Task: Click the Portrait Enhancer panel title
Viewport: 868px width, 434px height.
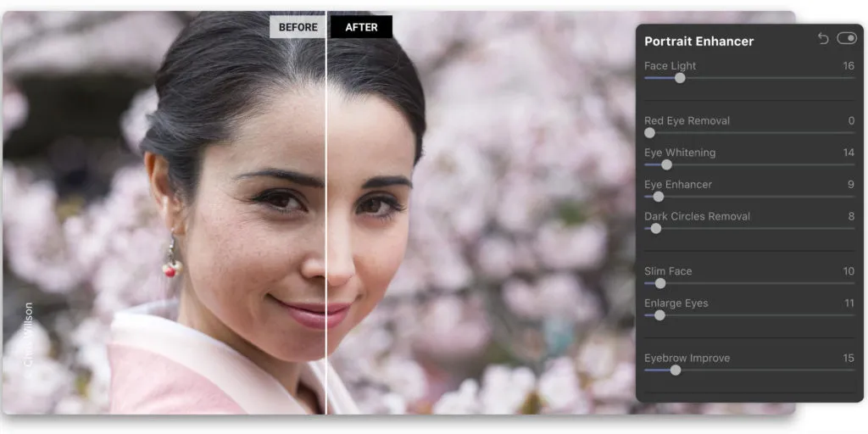Action: coord(698,41)
